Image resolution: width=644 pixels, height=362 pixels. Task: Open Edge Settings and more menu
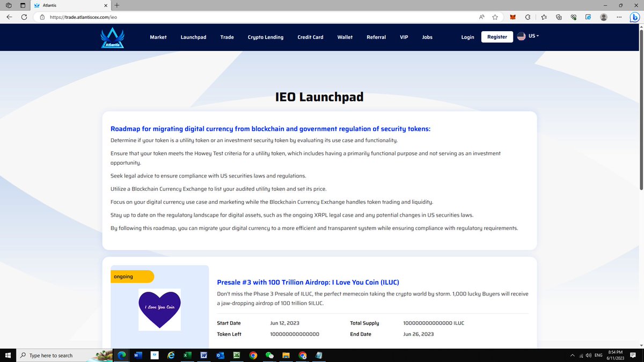tap(619, 17)
